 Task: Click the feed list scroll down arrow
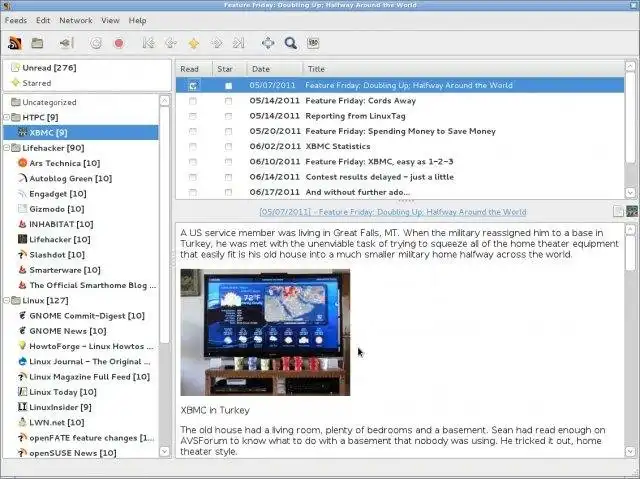tap(164, 451)
